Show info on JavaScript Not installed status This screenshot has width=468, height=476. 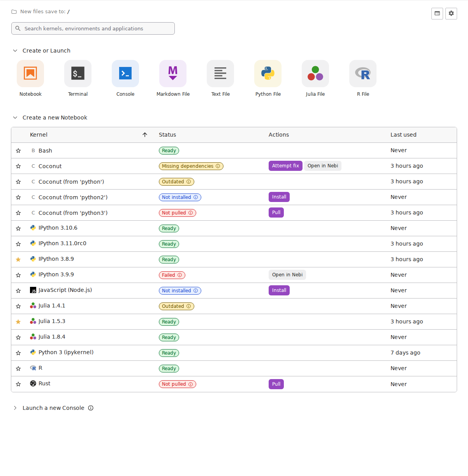point(196,291)
